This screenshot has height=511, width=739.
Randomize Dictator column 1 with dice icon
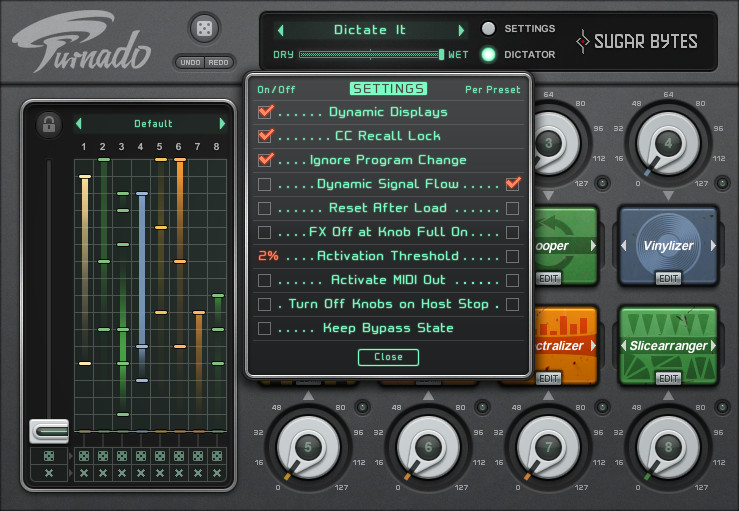tap(84, 456)
